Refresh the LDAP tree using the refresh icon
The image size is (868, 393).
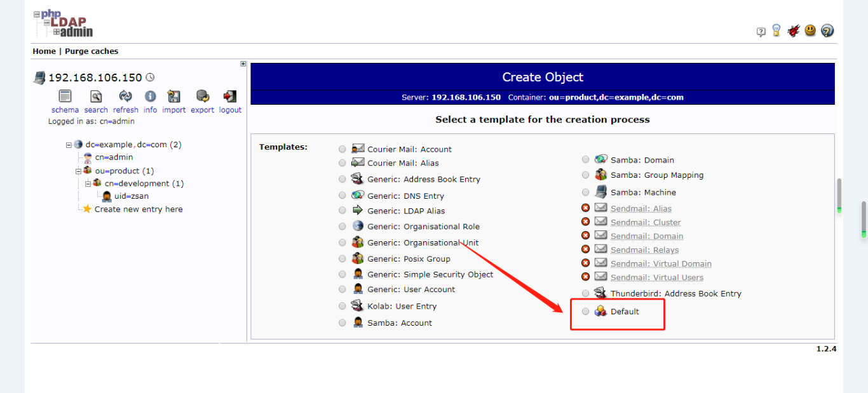click(125, 97)
